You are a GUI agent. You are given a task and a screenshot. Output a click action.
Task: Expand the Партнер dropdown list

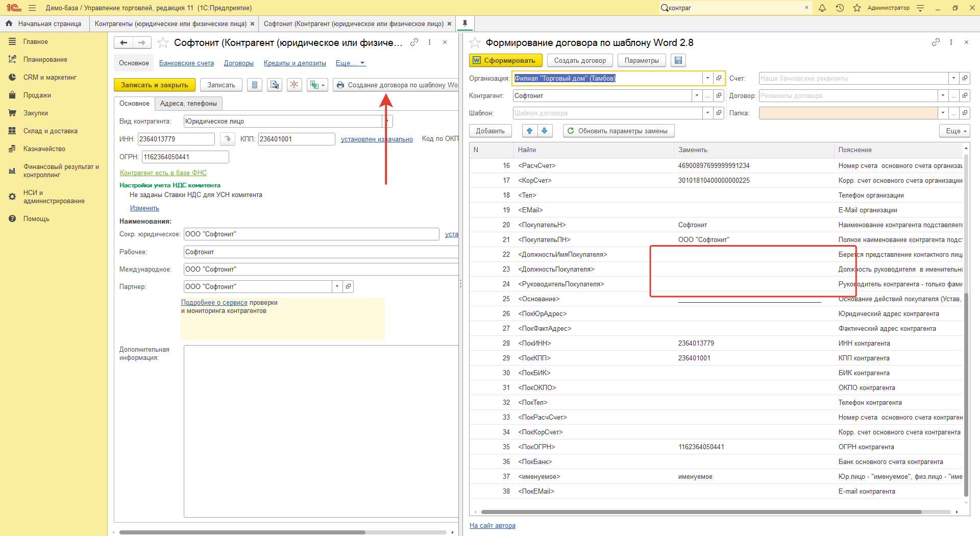click(x=337, y=286)
